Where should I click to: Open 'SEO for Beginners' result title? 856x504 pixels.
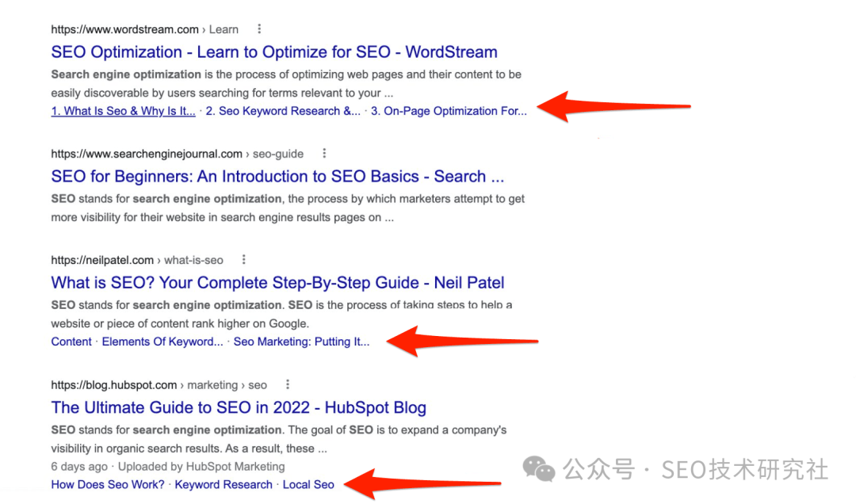click(277, 177)
